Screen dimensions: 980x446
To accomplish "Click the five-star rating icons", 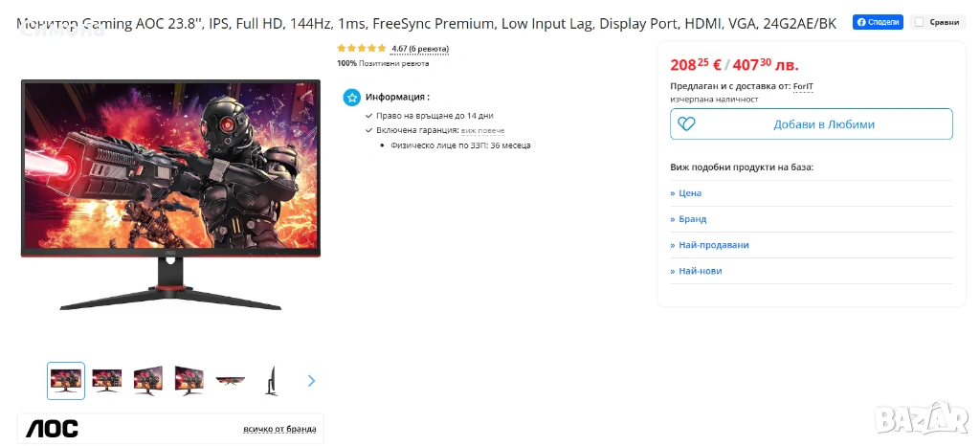I will click(x=362, y=48).
